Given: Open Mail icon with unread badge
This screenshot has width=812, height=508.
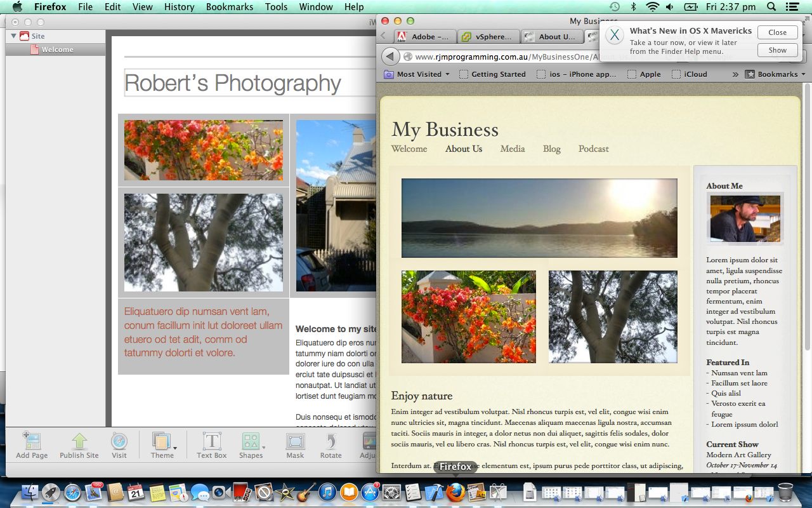Looking at the screenshot, I should (x=94, y=491).
